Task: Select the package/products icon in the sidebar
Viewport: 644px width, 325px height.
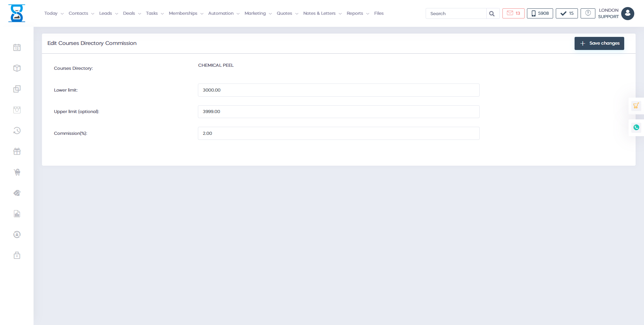Action: [x=17, y=68]
